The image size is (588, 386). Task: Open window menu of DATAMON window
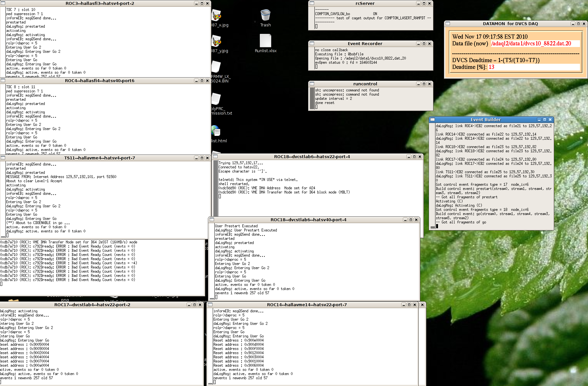pyautogui.click(x=448, y=24)
